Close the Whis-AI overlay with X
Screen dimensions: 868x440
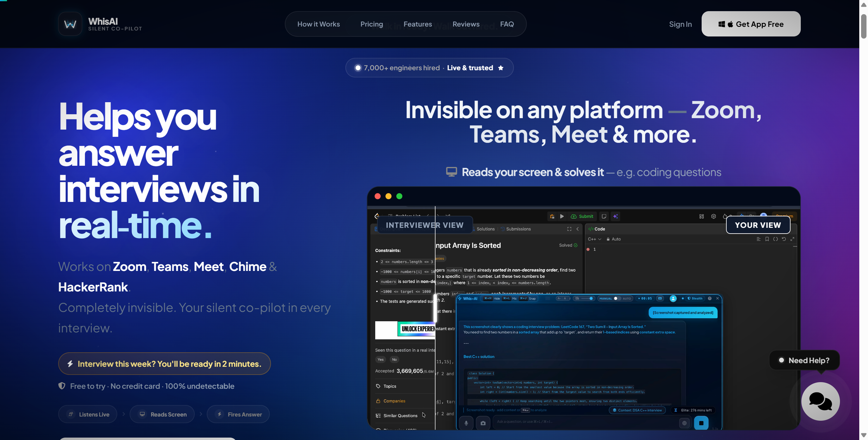[717, 298]
